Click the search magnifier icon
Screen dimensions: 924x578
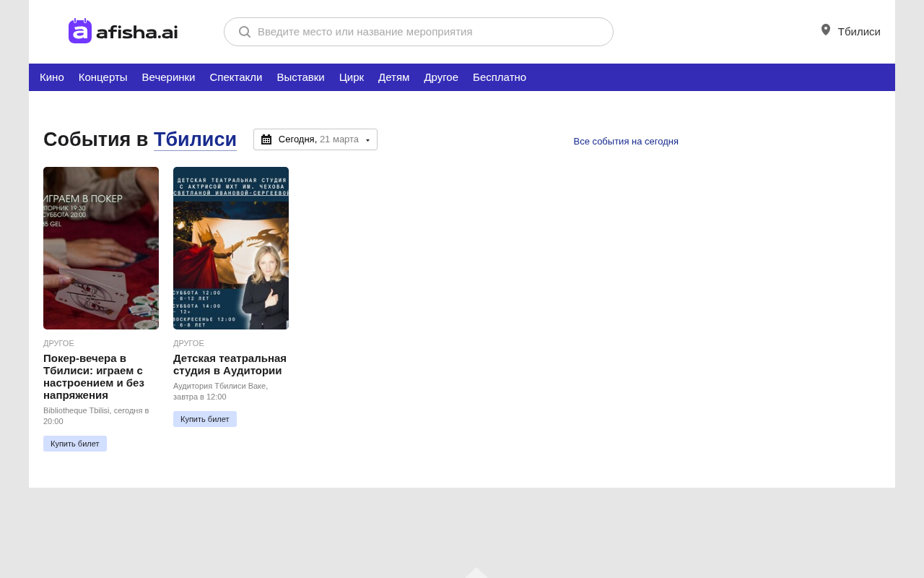coord(245,32)
